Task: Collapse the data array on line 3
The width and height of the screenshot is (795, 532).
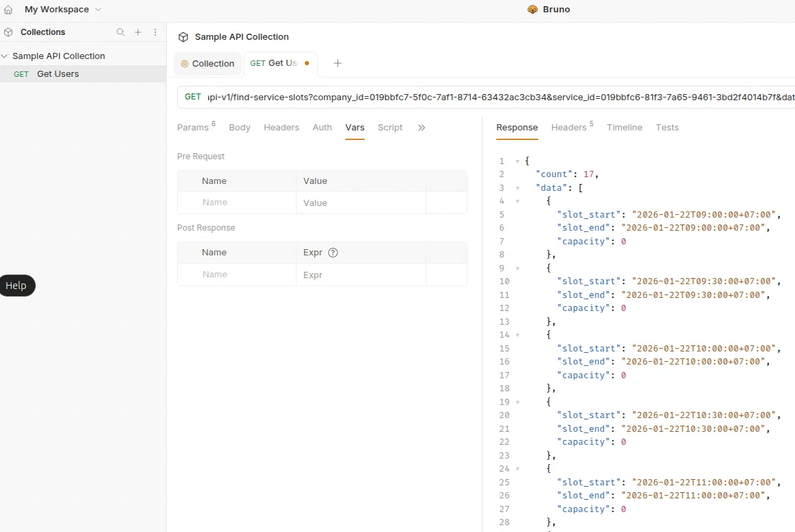Action: [x=517, y=188]
